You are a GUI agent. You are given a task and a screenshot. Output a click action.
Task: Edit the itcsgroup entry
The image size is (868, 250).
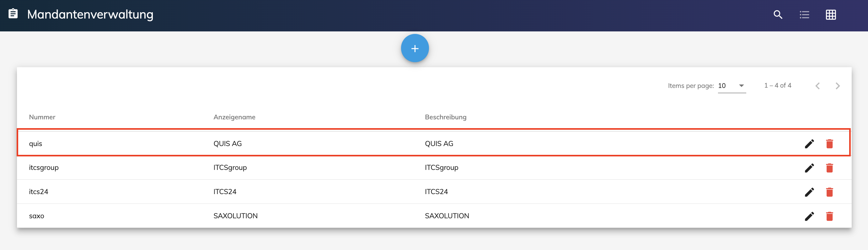[x=809, y=168]
